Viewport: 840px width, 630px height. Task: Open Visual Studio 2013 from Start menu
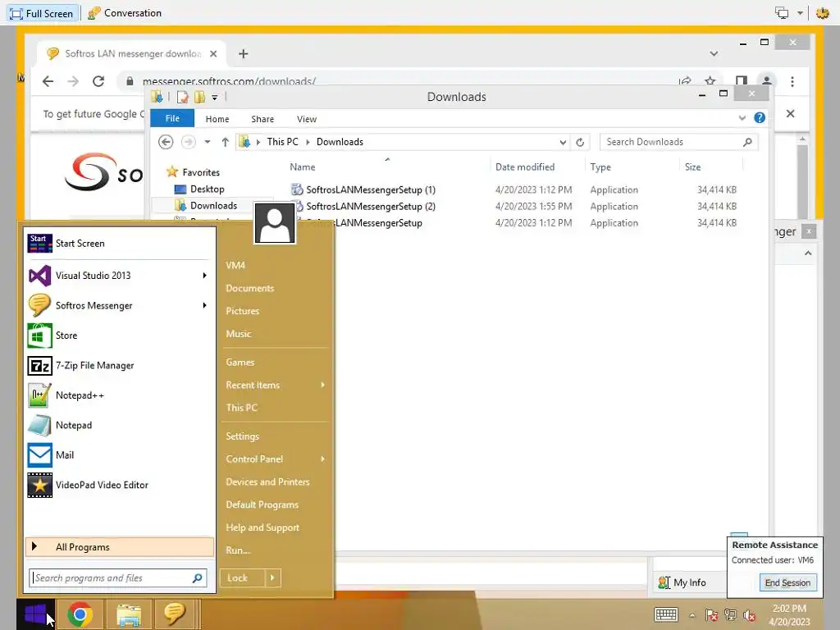119,276
